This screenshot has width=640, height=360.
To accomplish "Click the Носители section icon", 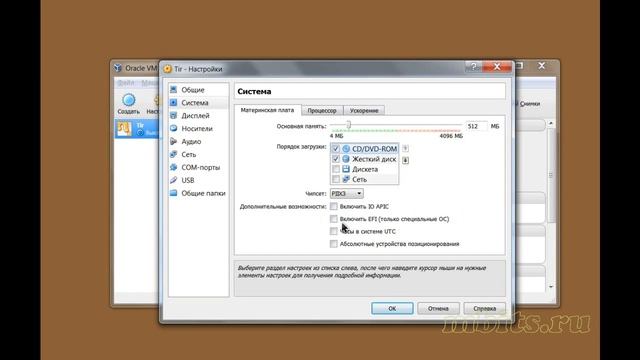I will pyautogui.click(x=174, y=128).
